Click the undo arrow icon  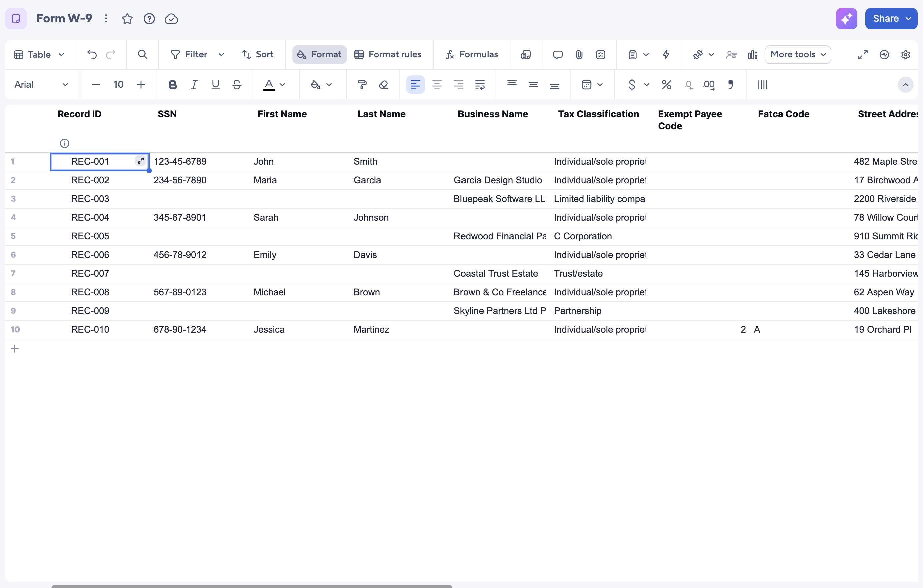(92, 54)
